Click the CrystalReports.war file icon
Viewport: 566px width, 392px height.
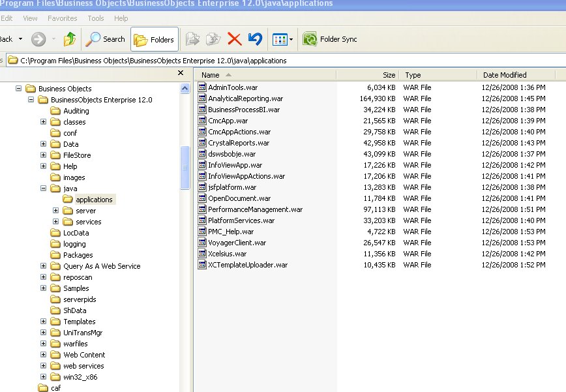(202, 143)
